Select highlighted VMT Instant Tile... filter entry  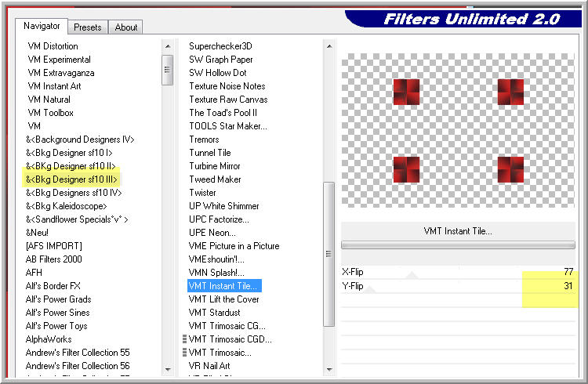[224, 286]
